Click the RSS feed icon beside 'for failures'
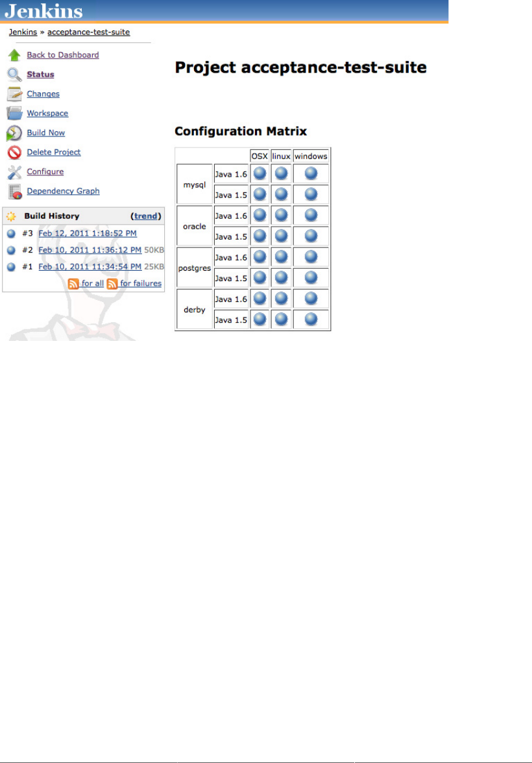The width and height of the screenshot is (532, 763). pos(112,284)
